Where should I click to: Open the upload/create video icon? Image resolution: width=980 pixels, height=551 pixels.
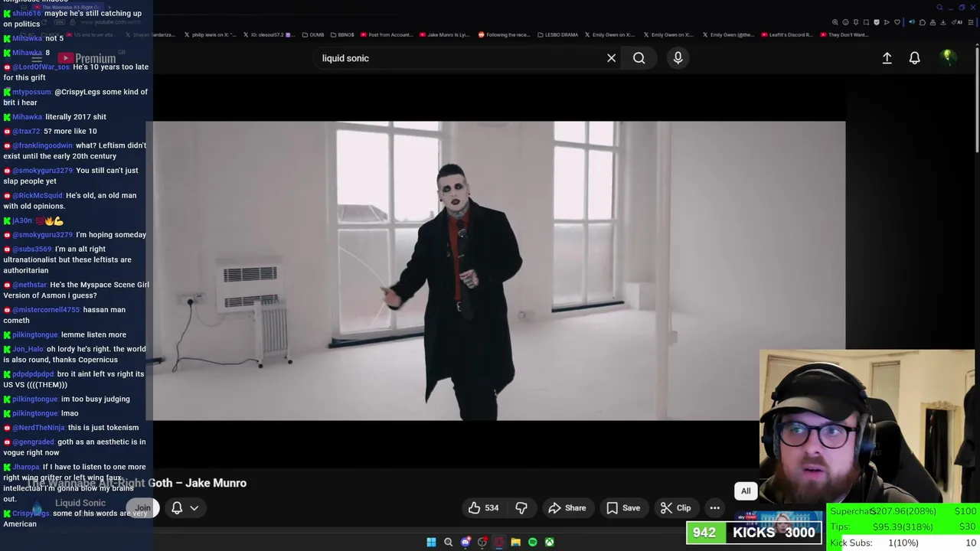(887, 58)
